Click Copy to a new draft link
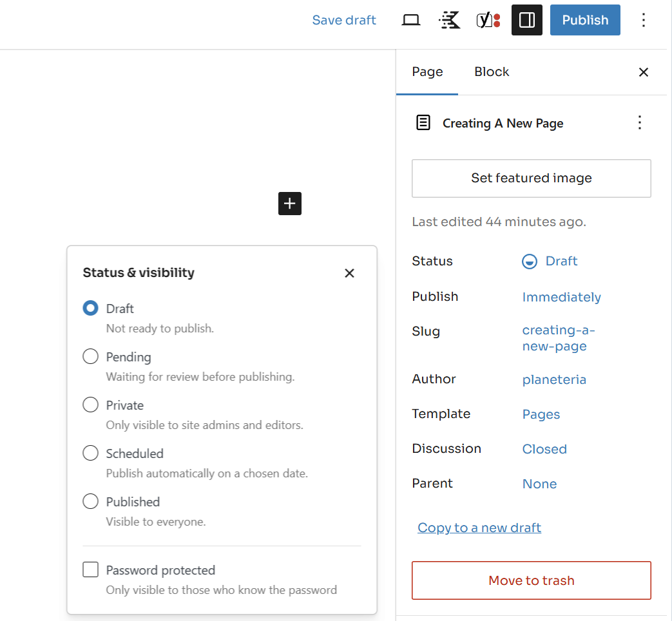 (x=479, y=528)
